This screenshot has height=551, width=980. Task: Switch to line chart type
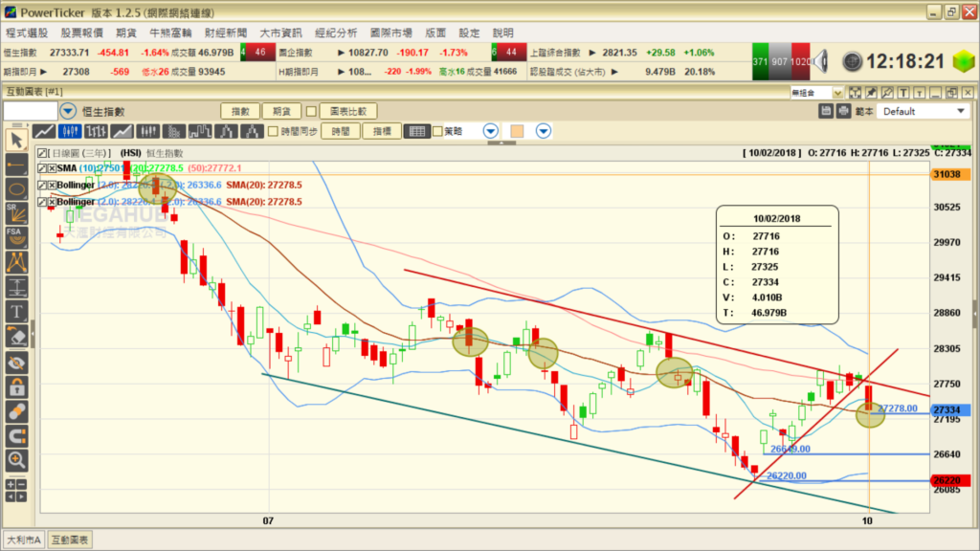coord(44,131)
